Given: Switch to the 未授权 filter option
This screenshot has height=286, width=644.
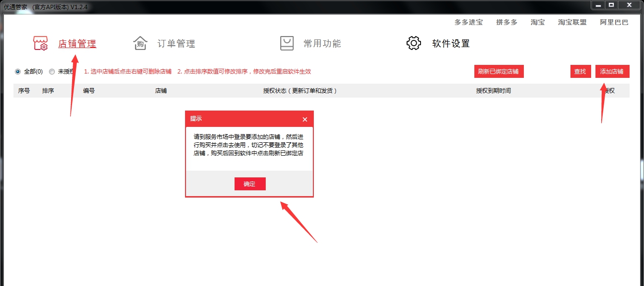Looking at the screenshot, I should pos(51,71).
